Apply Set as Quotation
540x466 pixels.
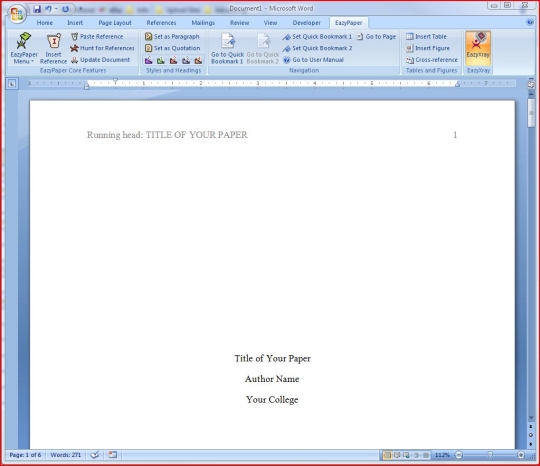[x=172, y=48]
